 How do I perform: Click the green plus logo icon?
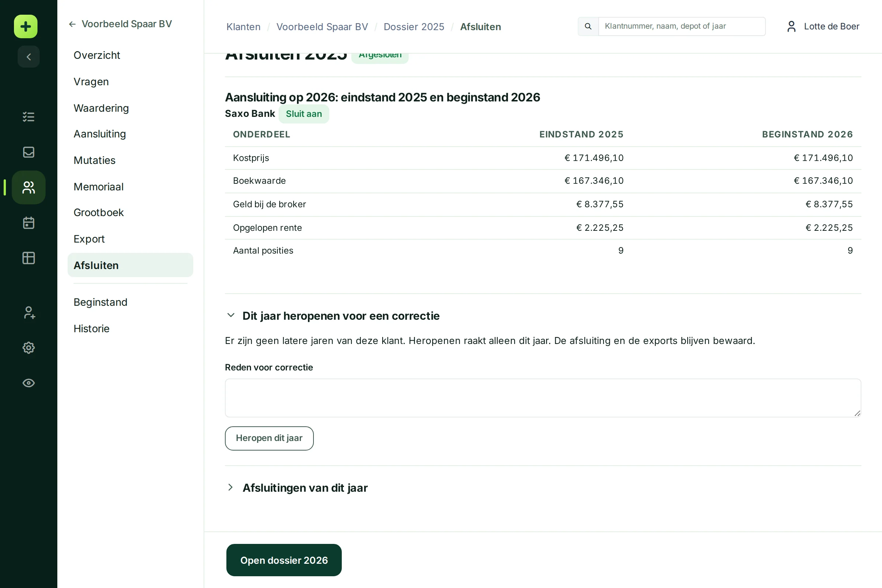25,26
